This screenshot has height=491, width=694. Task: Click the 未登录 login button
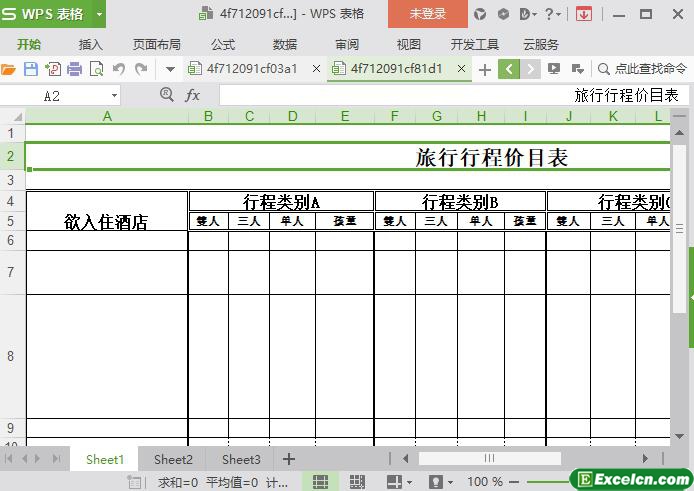pos(428,14)
